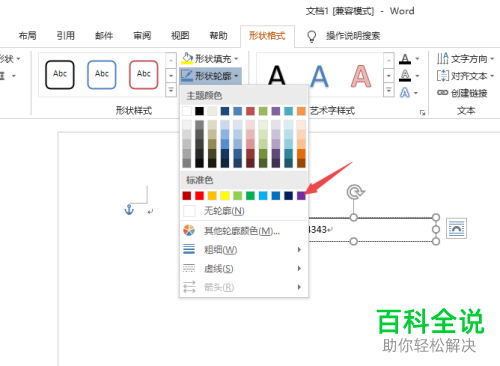500x366 pixels.
Task: Click the 虚线(S) dashes icon
Action: tap(189, 268)
